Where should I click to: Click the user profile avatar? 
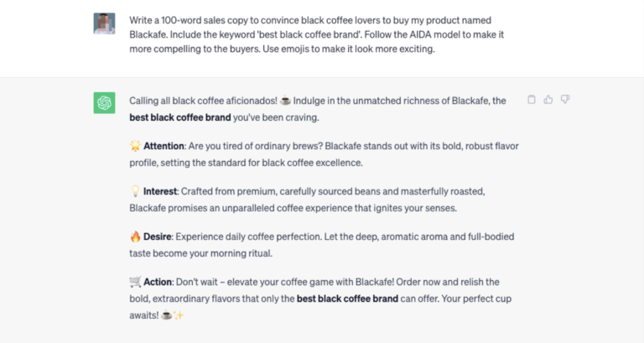104,23
